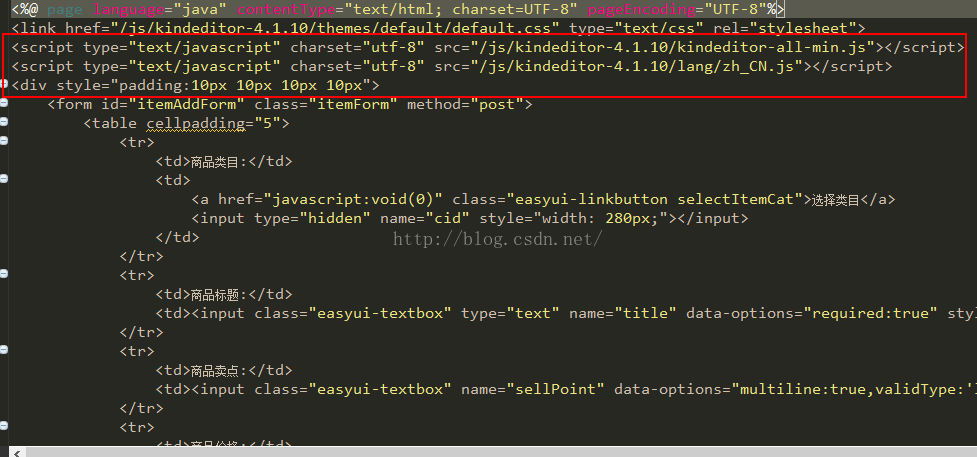Click rel="stylesheet" attribute
This screenshot has width=977, height=457.
click(x=785, y=28)
